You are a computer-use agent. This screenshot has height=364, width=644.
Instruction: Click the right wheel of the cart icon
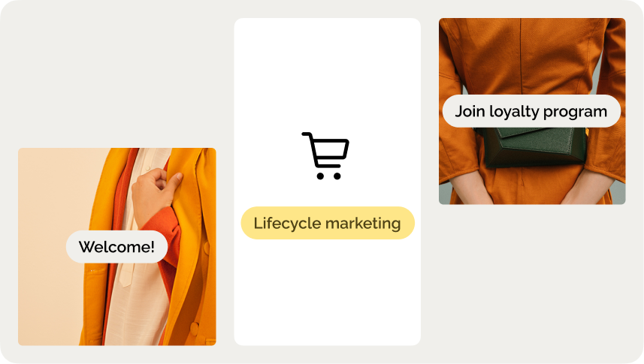point(337,176)
